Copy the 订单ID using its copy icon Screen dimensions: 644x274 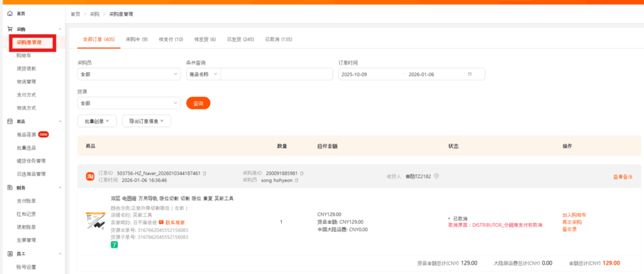(x=205, y=173)
